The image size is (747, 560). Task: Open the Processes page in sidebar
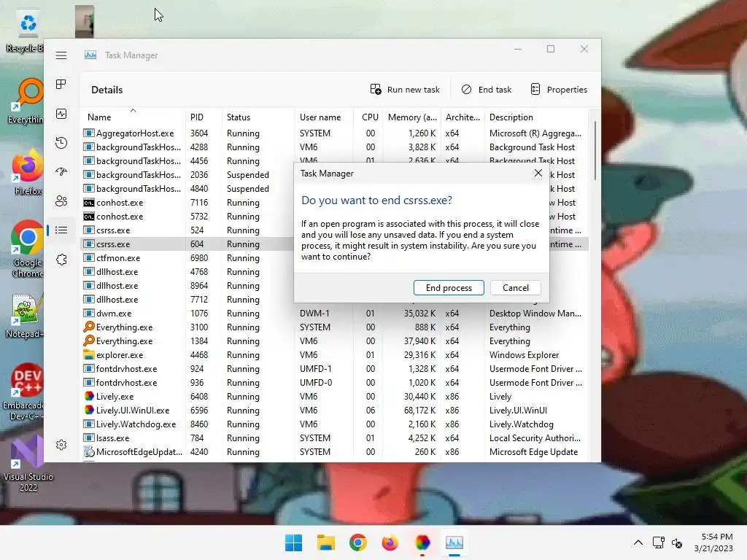coord(61,85)
